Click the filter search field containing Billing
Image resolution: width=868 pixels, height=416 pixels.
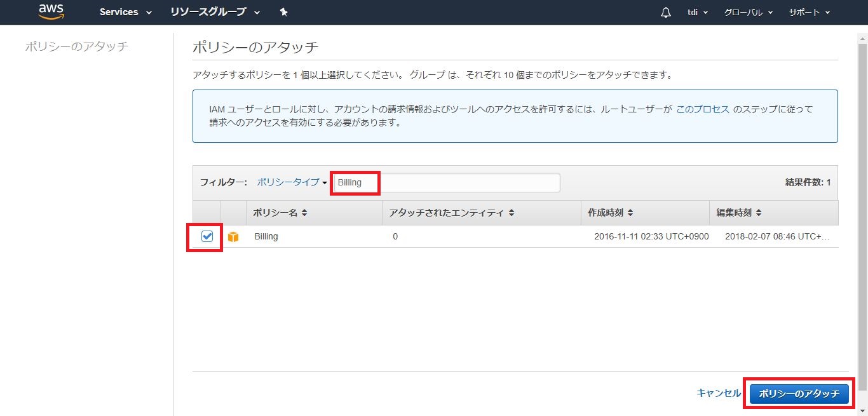click(x=447, y=182)
